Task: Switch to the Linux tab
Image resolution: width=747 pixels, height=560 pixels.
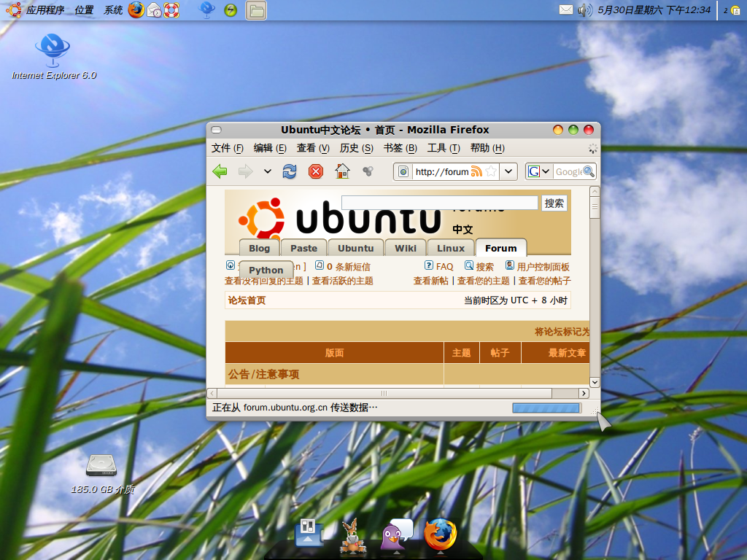Action: 451,248
